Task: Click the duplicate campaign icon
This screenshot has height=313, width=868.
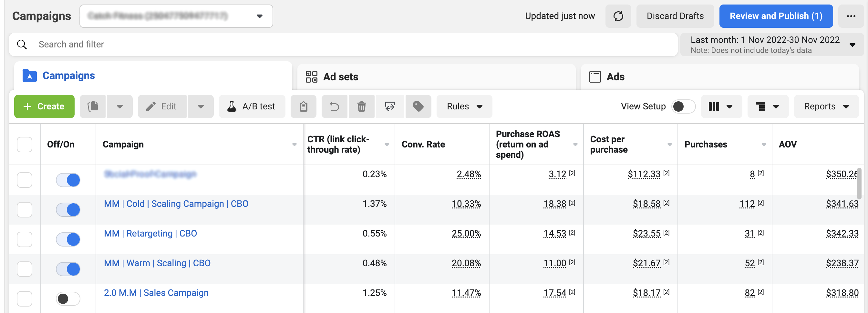Action: tap(93, 106)
